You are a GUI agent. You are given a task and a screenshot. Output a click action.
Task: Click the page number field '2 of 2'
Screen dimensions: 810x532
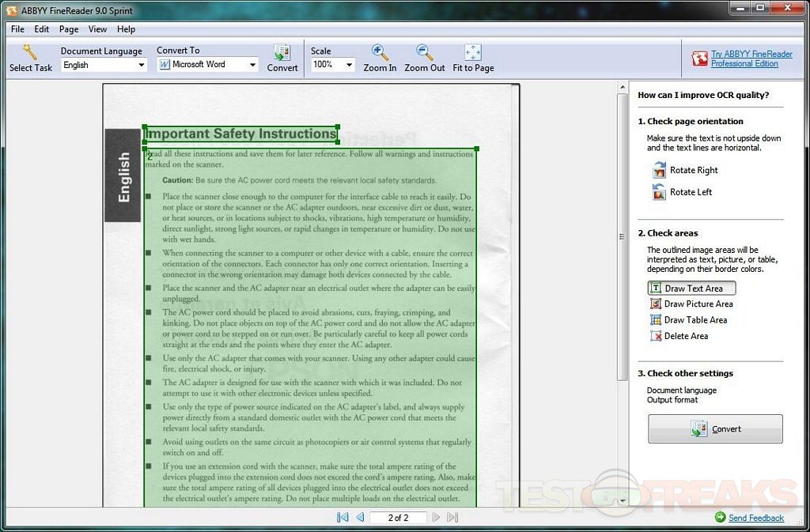coord(398,518)
